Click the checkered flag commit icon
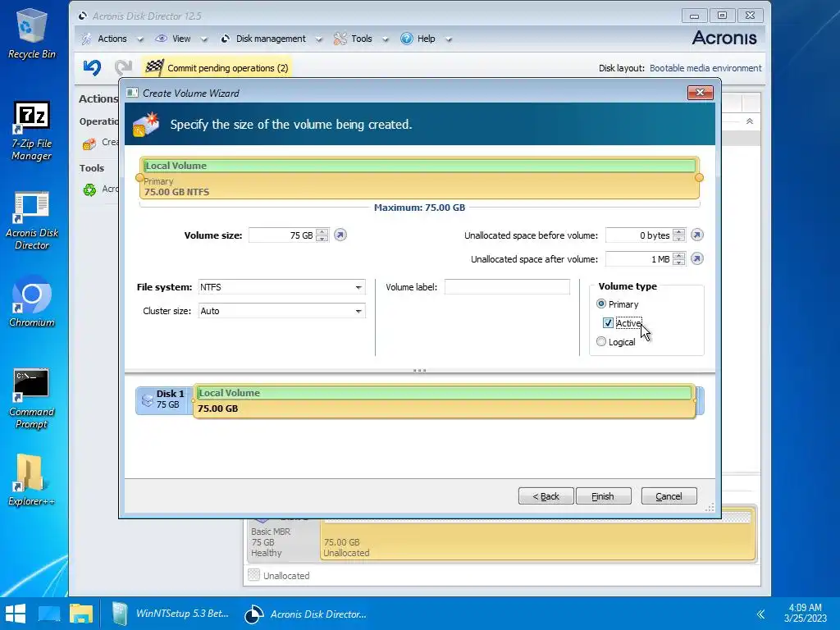This screenshot has width=840, height=630. click(x=154, y=67)
